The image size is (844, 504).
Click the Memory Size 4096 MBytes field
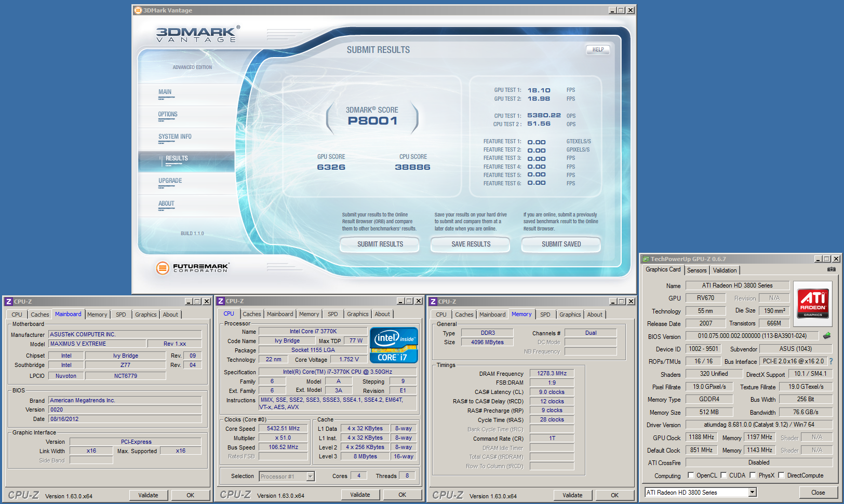(487, 342)
